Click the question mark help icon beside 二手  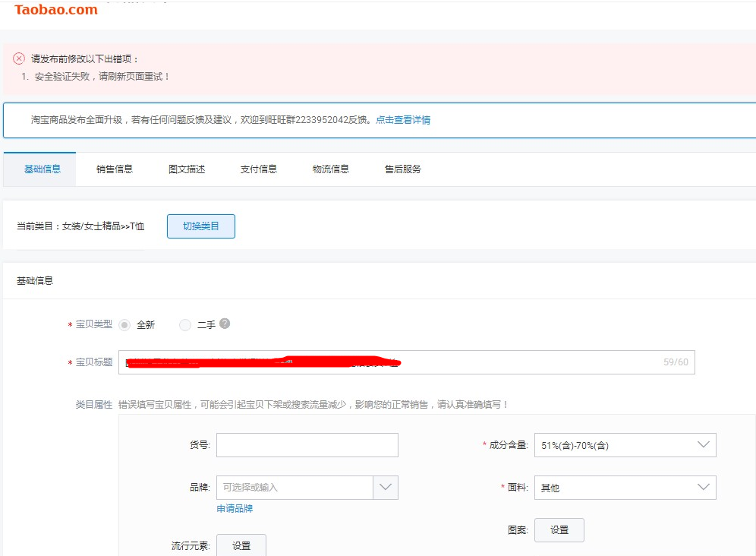coord(225,324)
